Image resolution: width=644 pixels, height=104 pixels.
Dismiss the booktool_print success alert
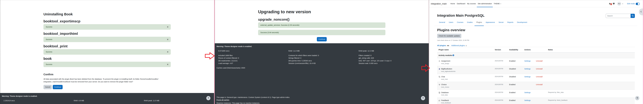click(x=168, y=52)
